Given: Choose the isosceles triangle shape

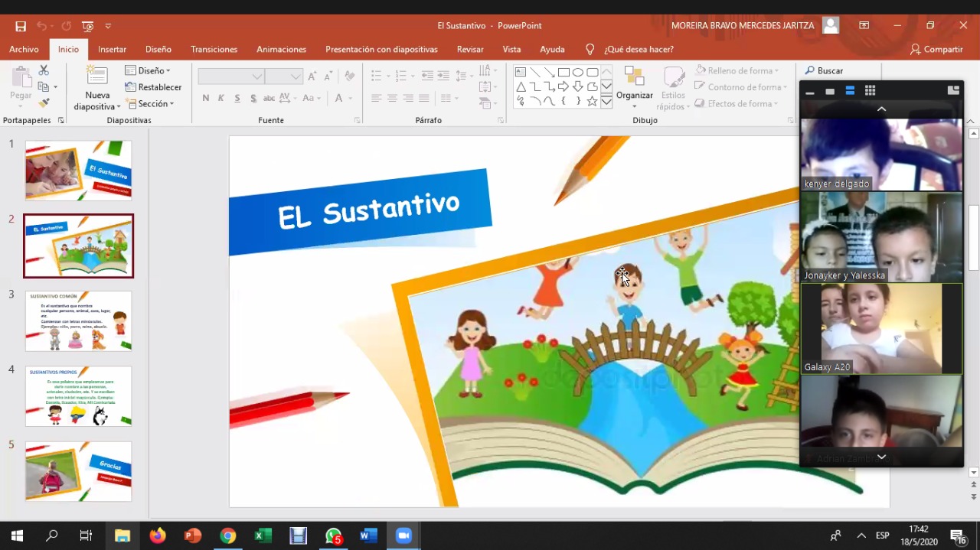Looking at the screenshot, I should click(521, 86).
